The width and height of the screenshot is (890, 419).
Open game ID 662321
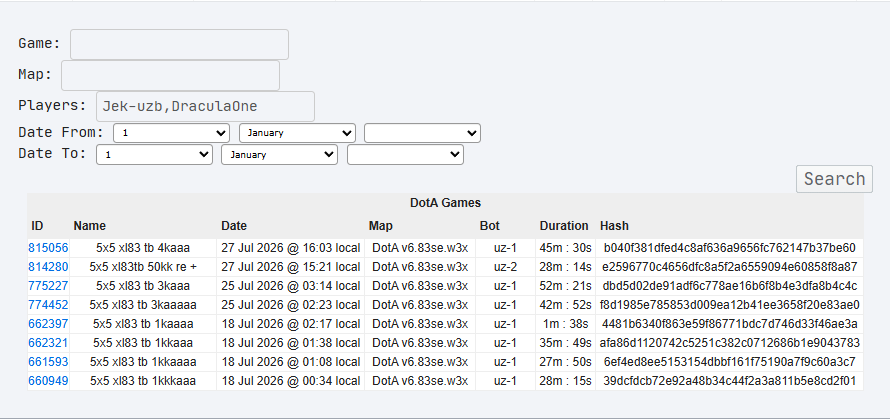click(x=48, y=343)
